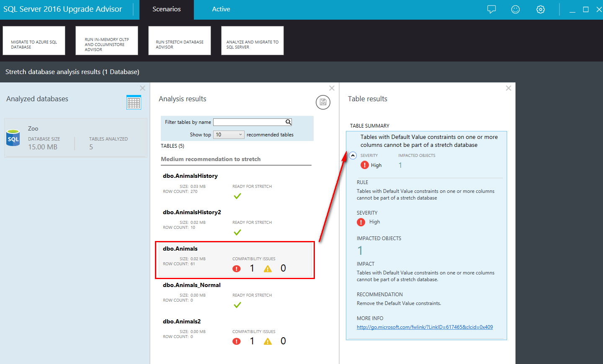The width and height of the screenshot is (603, 364).
Task: Launch Run Stretch Database Advisor tile
Action: pos(180,41)
